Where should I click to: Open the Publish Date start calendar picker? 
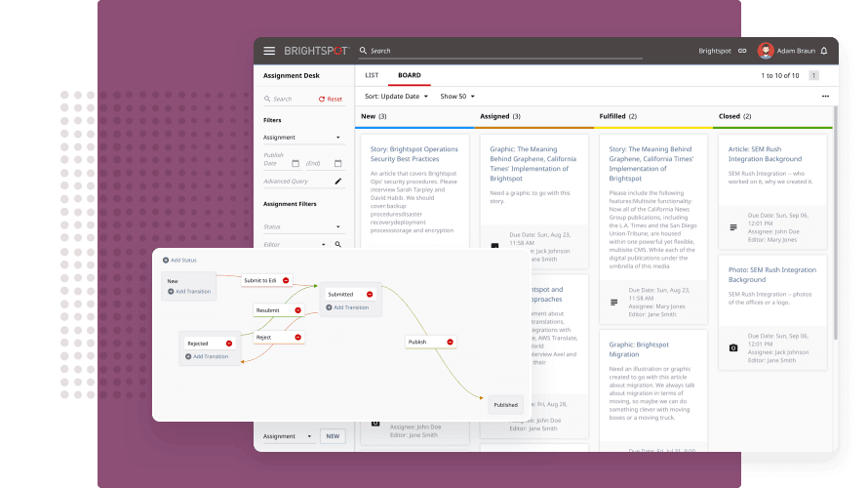coord(296,163)
